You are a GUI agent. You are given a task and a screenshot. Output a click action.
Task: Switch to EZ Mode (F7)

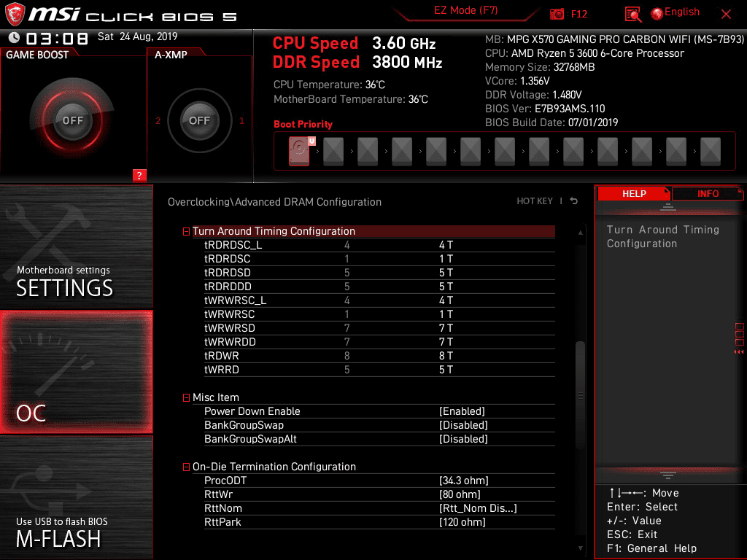click(x=465, y=10)
